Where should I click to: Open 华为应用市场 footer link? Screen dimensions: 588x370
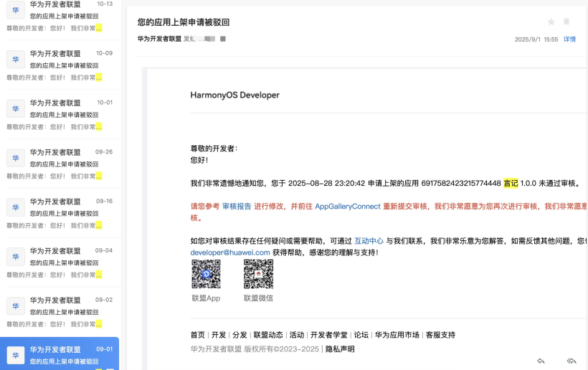pos(397,335)
